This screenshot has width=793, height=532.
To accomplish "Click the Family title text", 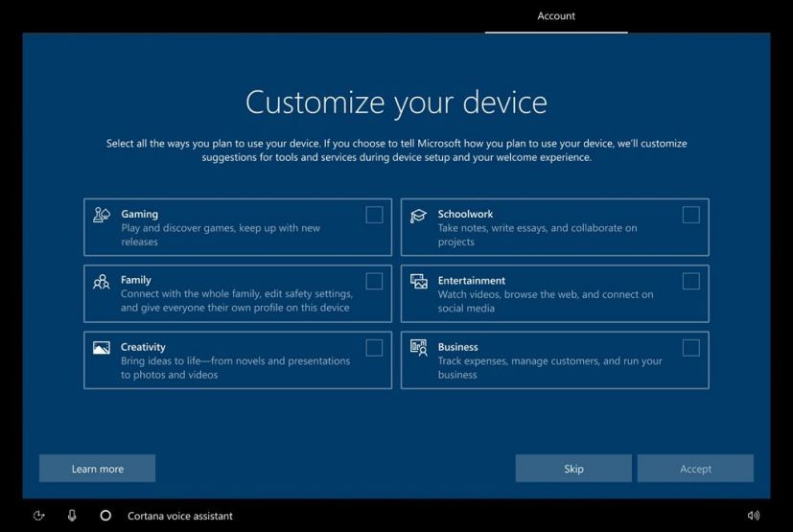I will 135,280.
